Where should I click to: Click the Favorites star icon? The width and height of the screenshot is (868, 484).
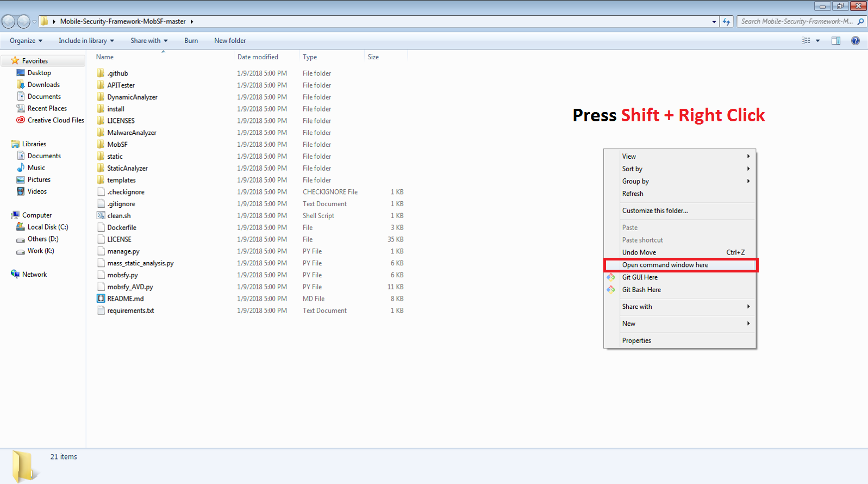pos(15,60)
